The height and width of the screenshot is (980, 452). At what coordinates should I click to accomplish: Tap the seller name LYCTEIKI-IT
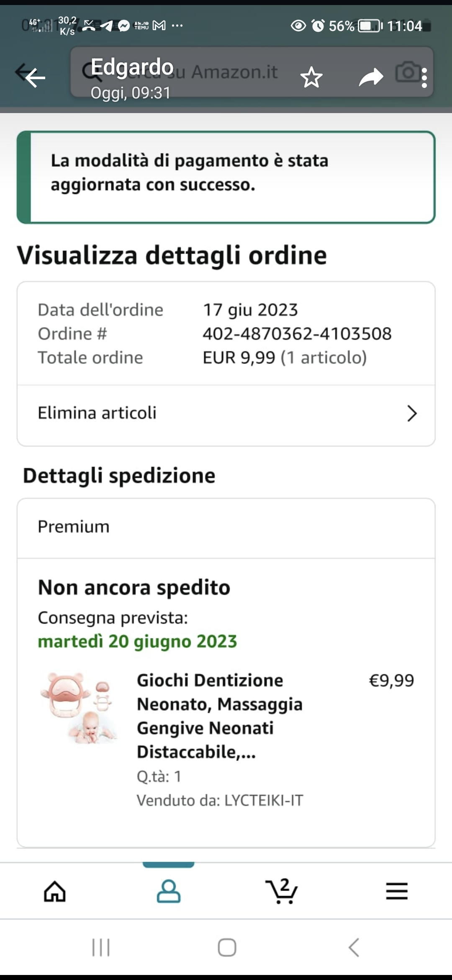click(264, 800)
